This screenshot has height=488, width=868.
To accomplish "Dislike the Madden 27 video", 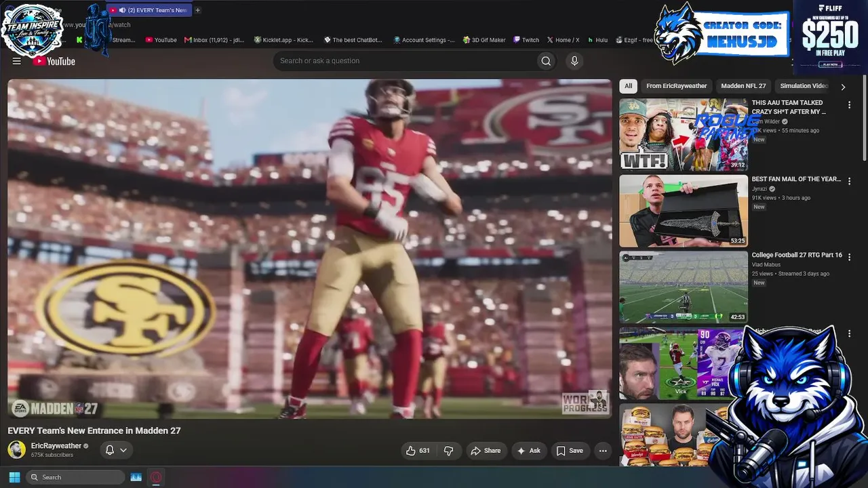I will pos(448,451).
